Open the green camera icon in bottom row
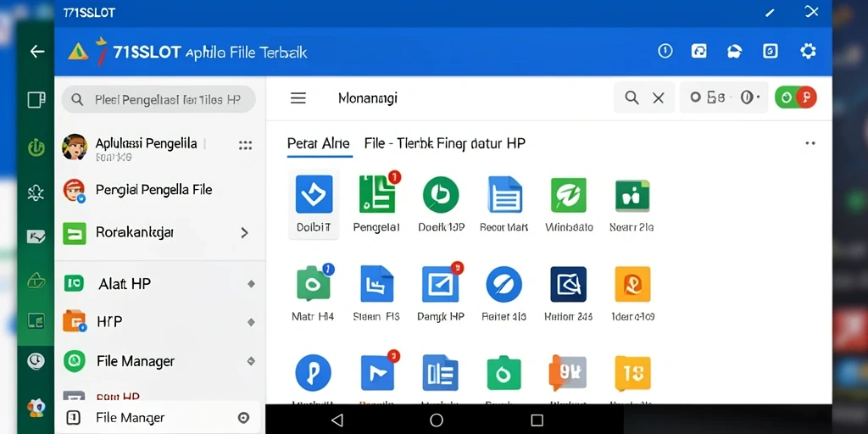Screen dimensions: 868x434 point(504,373)
